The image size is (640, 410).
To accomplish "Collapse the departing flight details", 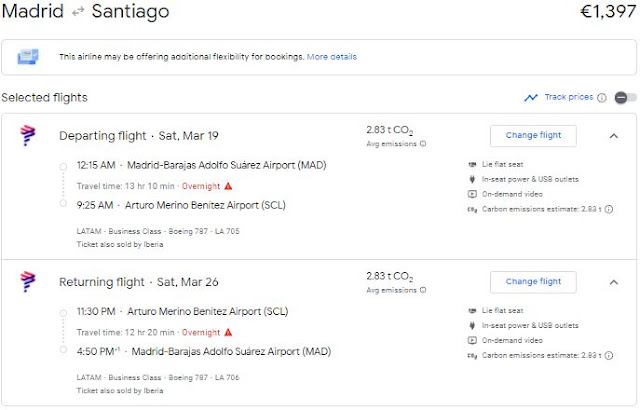I will pyautogui.click(x=613, y=136).
